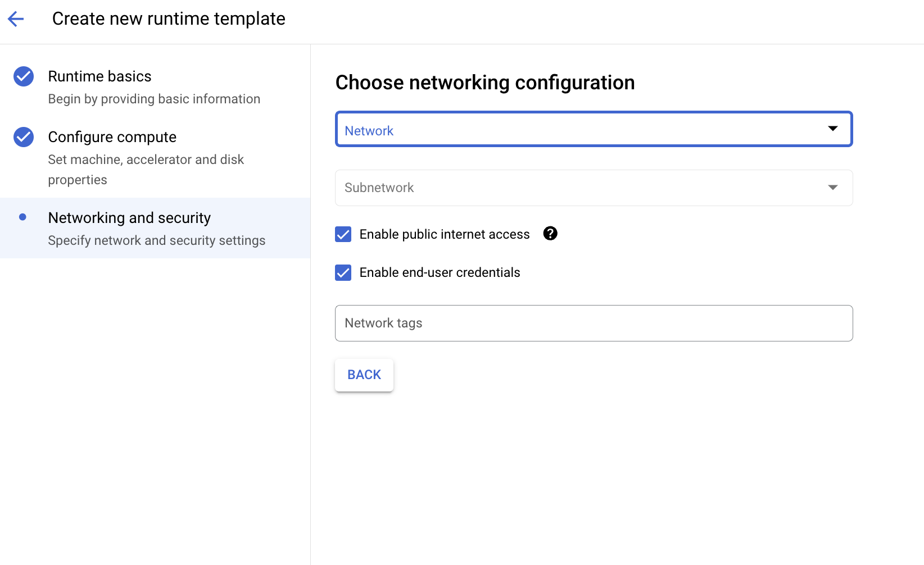Click the Subnetwork dropdown arrow icon
Screen dimensions: 924x565
pos(833,187)
